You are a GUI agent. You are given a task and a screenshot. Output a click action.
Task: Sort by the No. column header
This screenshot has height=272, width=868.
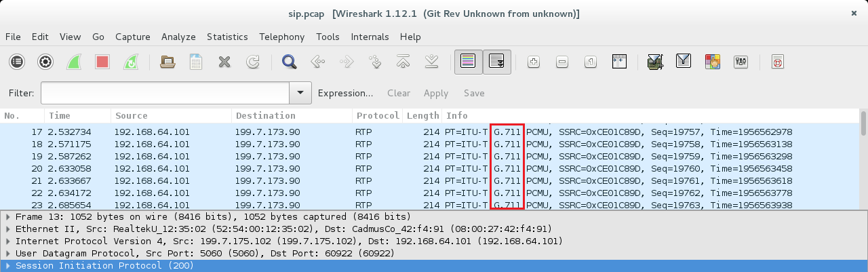tap(22, 116)
